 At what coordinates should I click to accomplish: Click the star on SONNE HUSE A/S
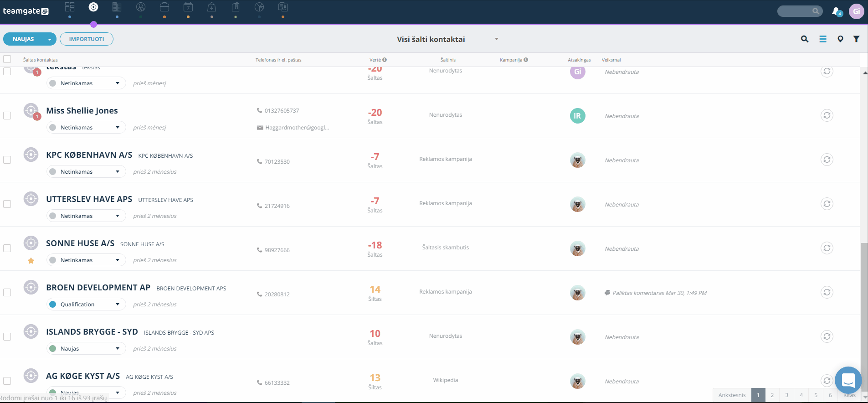(x=31, y=261)
